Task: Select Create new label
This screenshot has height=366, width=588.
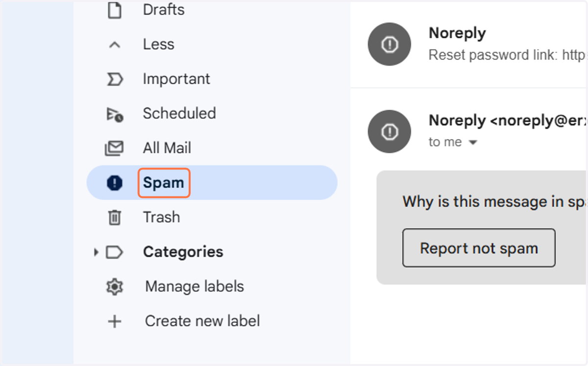Action: coord(202,321)
